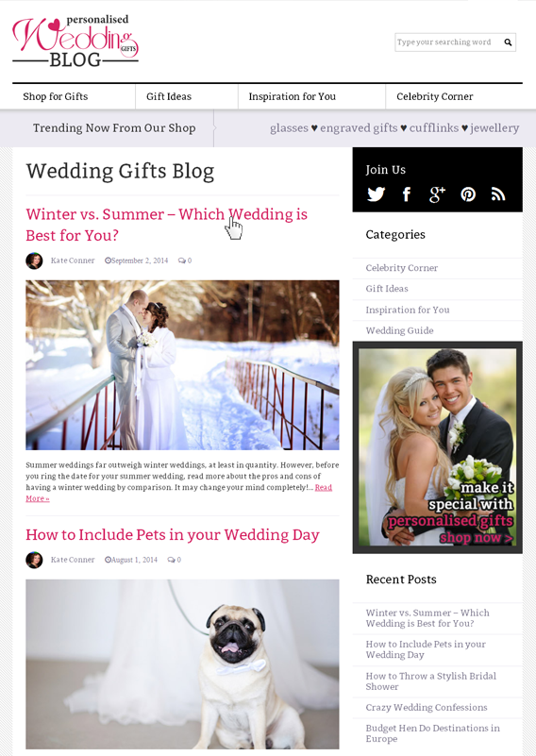Subscribe via the RSS feed icon

click(498, 193)
